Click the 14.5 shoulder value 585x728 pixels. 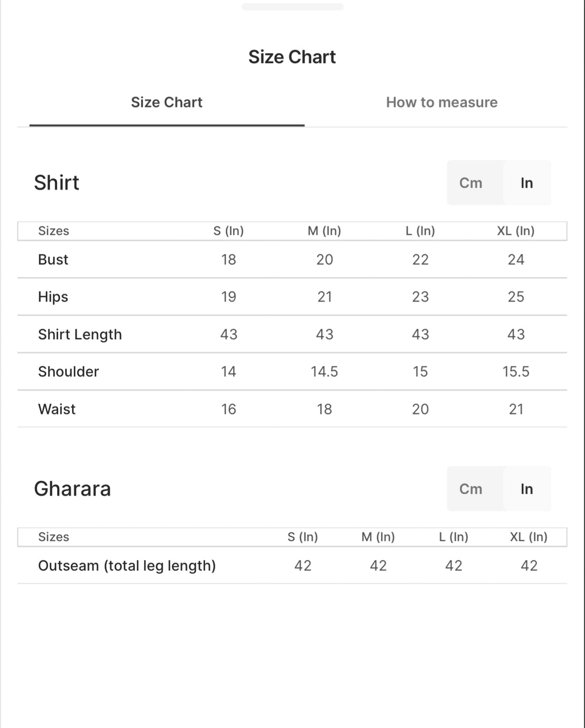[x=324, y=372]
